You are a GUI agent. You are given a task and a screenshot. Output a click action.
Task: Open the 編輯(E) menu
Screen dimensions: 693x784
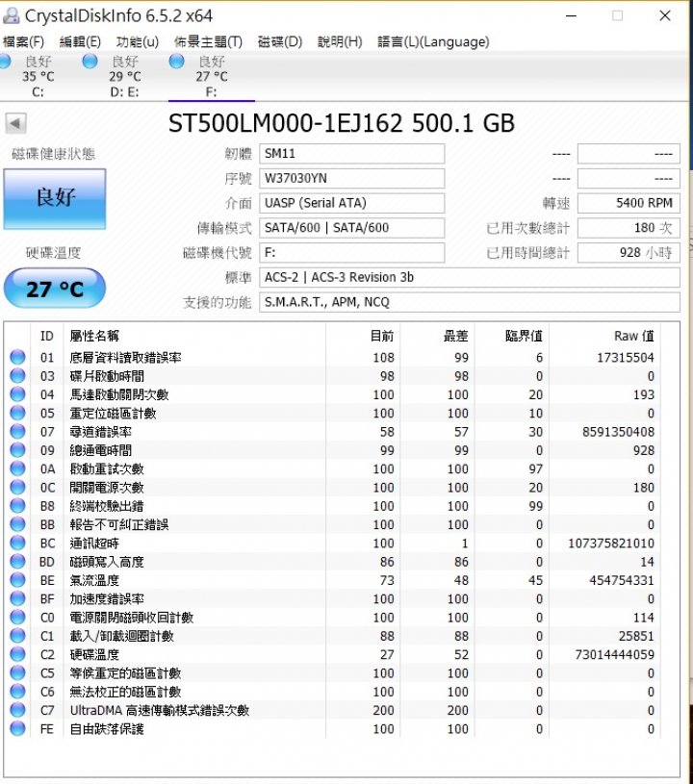[x=80, y=41]
